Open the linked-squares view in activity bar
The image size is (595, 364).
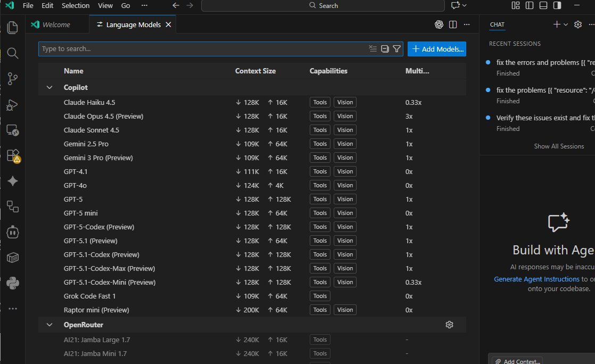pos(13,206)
